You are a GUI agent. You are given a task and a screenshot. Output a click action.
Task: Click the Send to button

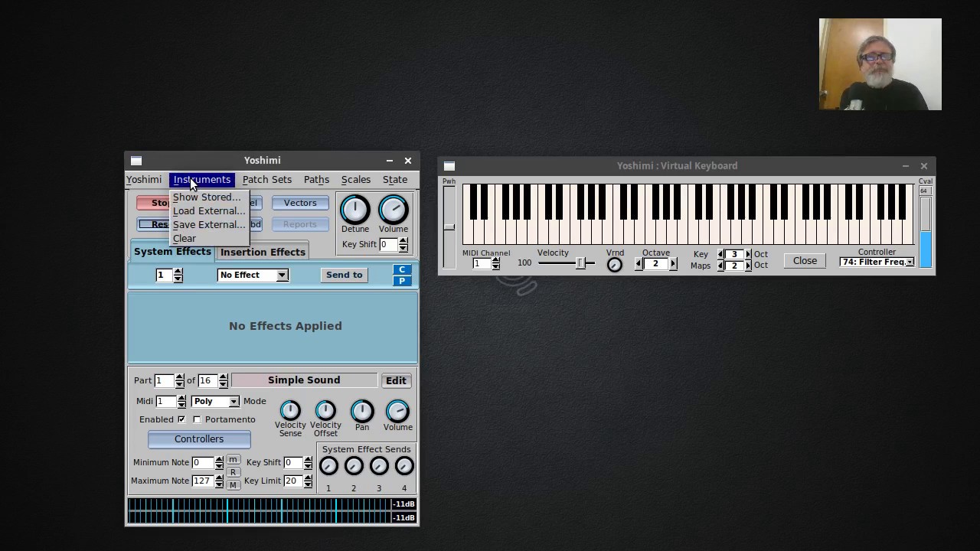pyautogui.click(x=345, y=275)
